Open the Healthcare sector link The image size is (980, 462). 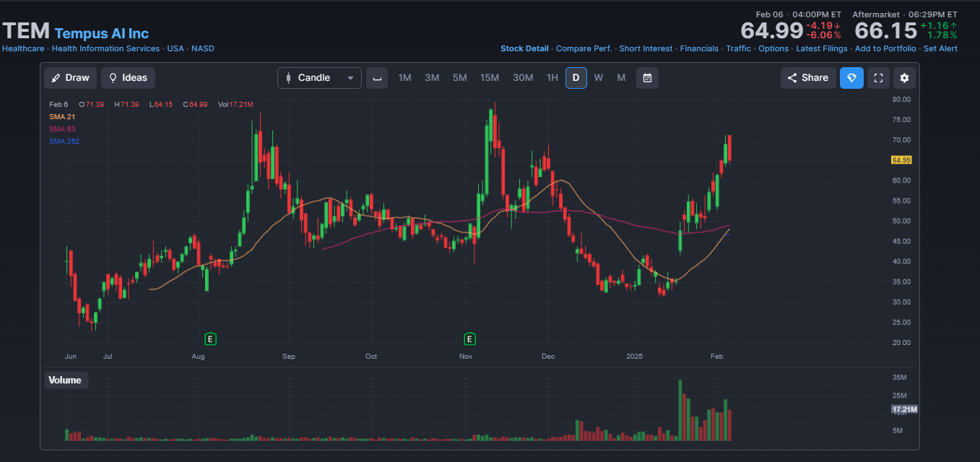pyautogui.click(x=23, y=48)
